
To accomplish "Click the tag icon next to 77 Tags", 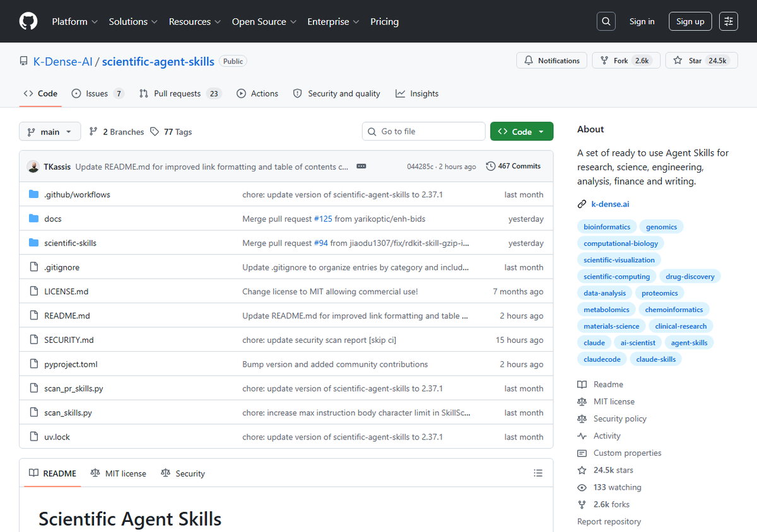I will tap(155, 132).
